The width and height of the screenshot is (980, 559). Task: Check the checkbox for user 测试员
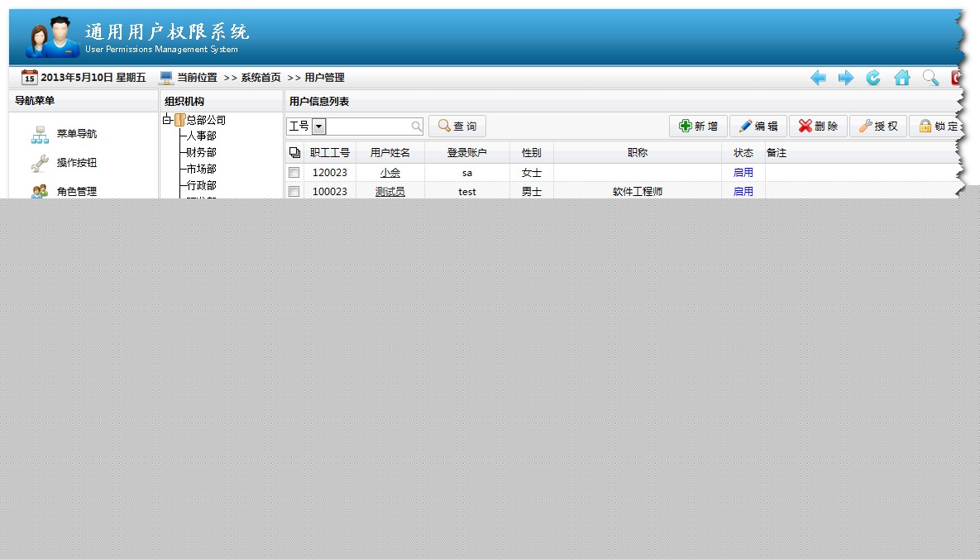[x=294, y=191]
